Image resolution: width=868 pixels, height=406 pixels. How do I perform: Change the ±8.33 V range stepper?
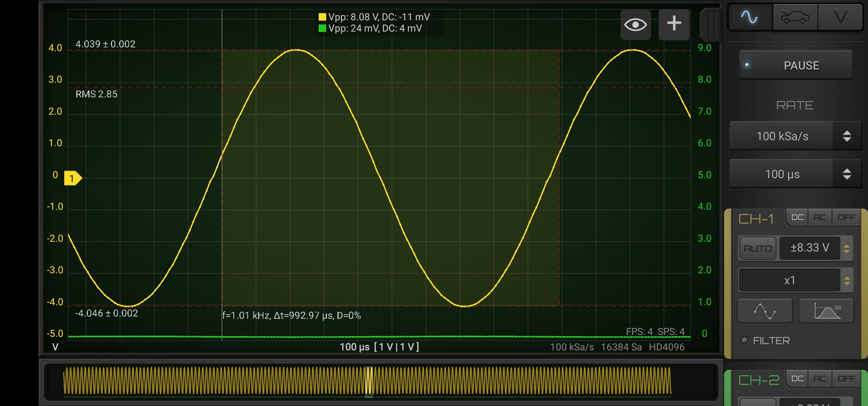point(847,248)
